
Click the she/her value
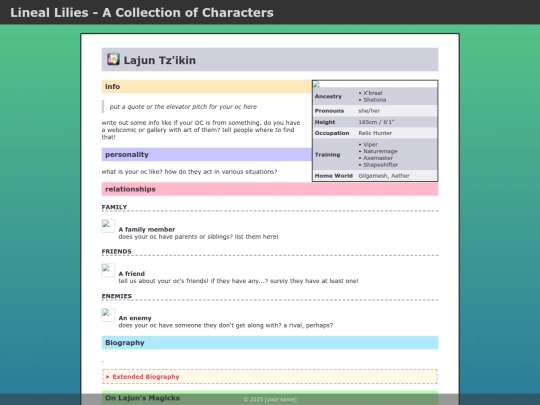tap(369, 111)
